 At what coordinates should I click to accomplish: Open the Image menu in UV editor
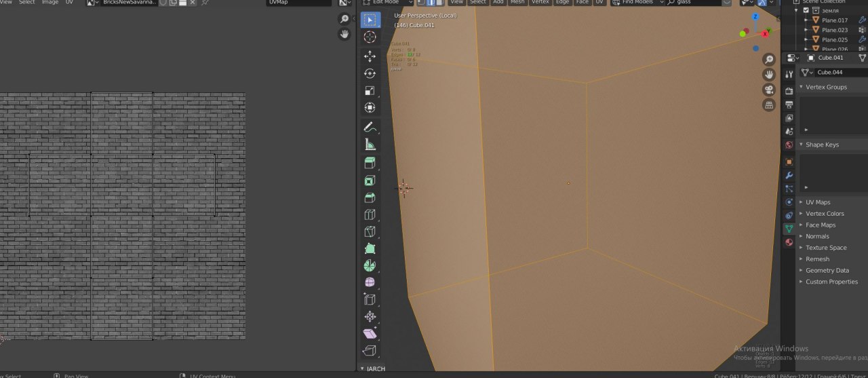(x=50, y=3)
